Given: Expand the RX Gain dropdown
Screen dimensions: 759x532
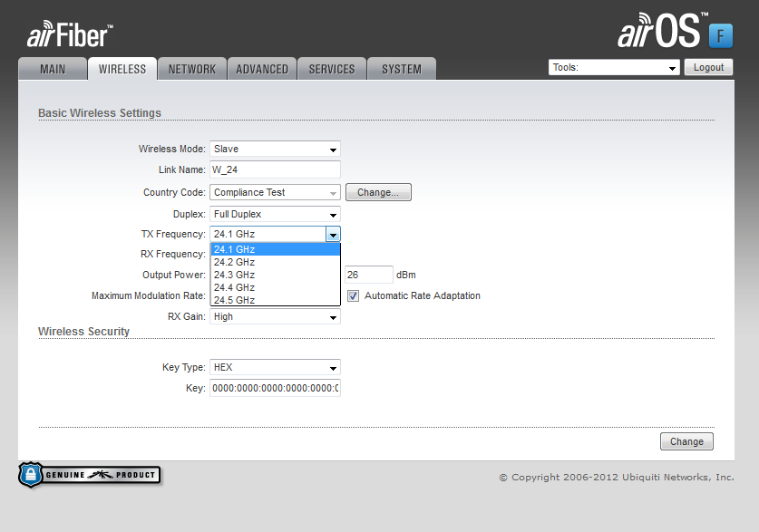Looking at the screenshot, I should [x=275, y=317].
